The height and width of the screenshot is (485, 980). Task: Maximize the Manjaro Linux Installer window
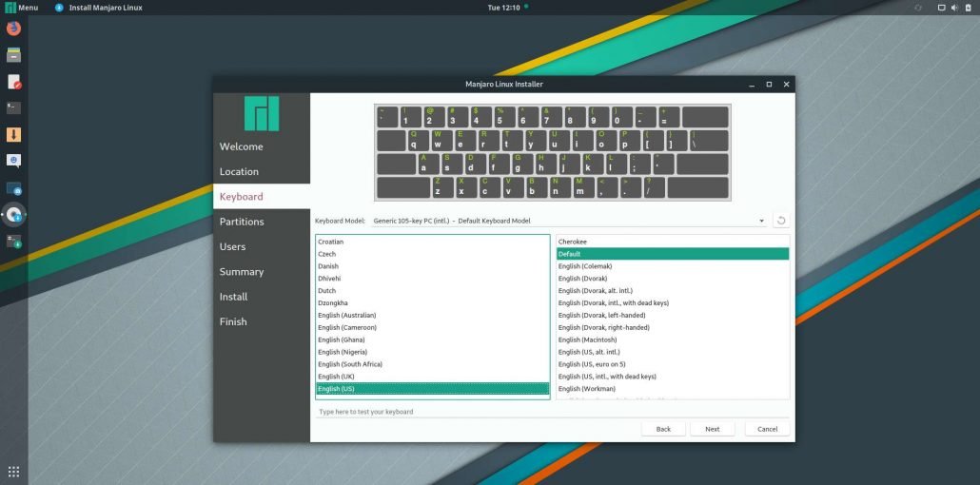coord(769,85)
